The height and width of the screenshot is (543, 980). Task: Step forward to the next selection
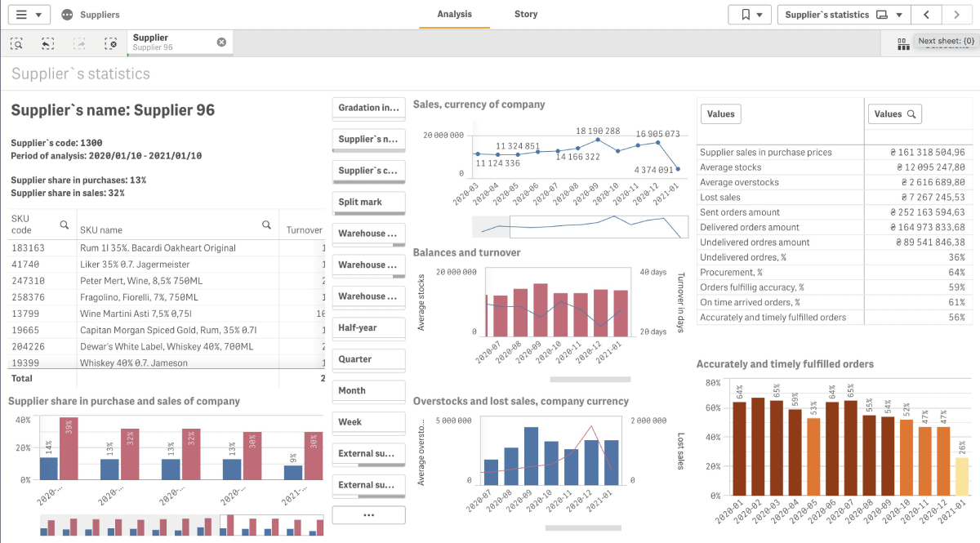click(x=79, y=42)
